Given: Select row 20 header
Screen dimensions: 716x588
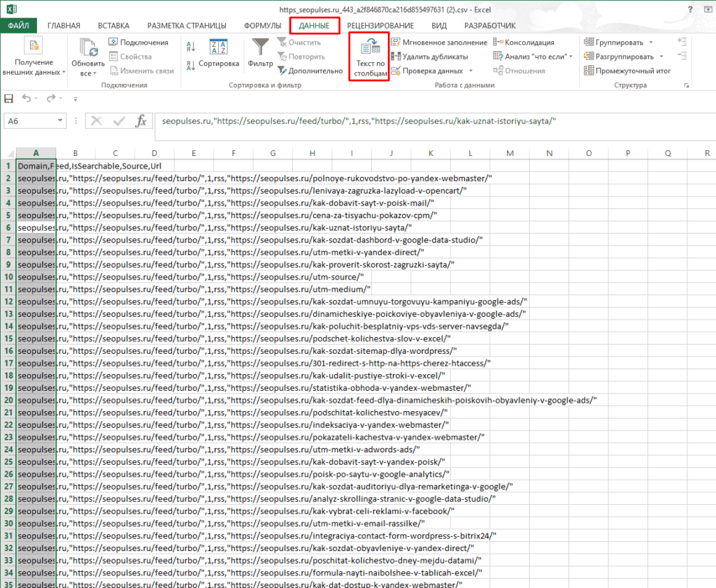Looking at the screenshot, I should pos(8,401).
